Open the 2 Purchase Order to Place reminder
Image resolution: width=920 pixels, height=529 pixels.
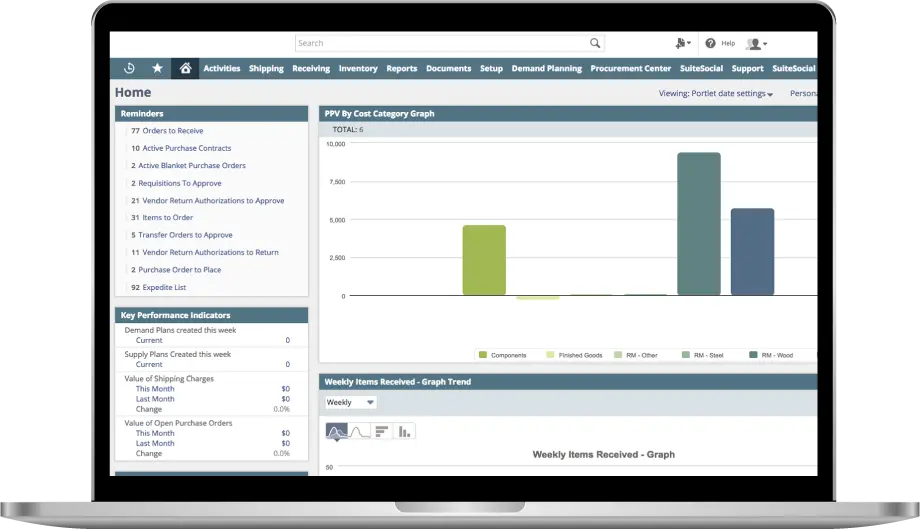(x=176, y=270)
